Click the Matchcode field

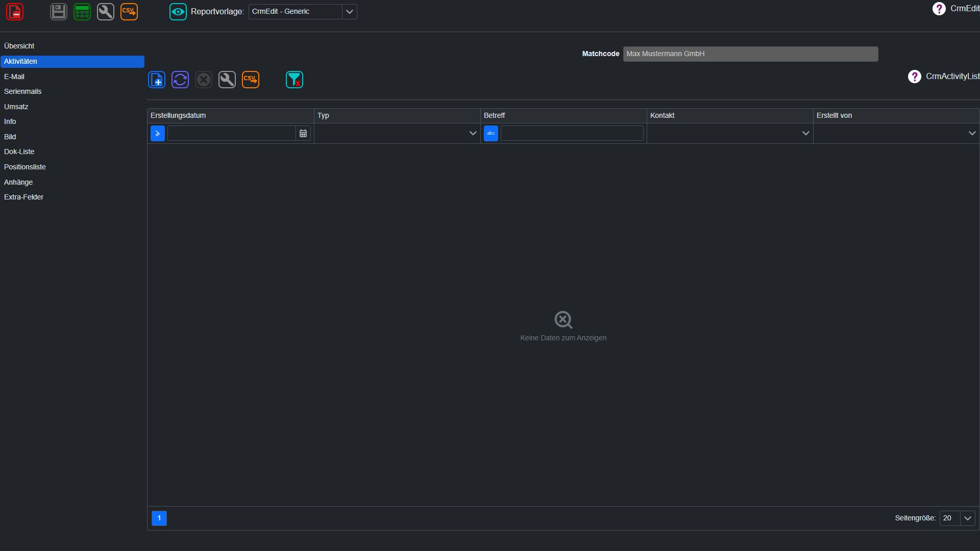tap(750, 54)
